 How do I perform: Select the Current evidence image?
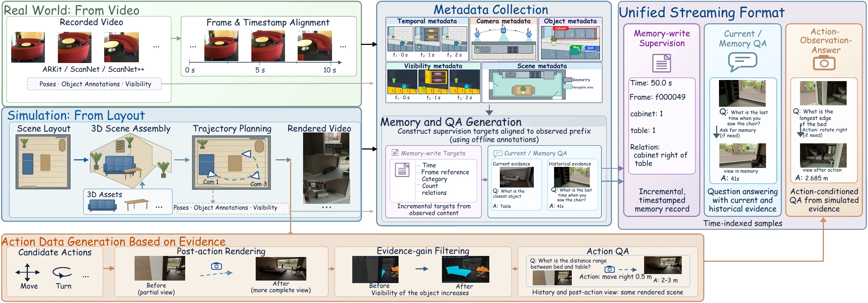[x=517, y=177]
